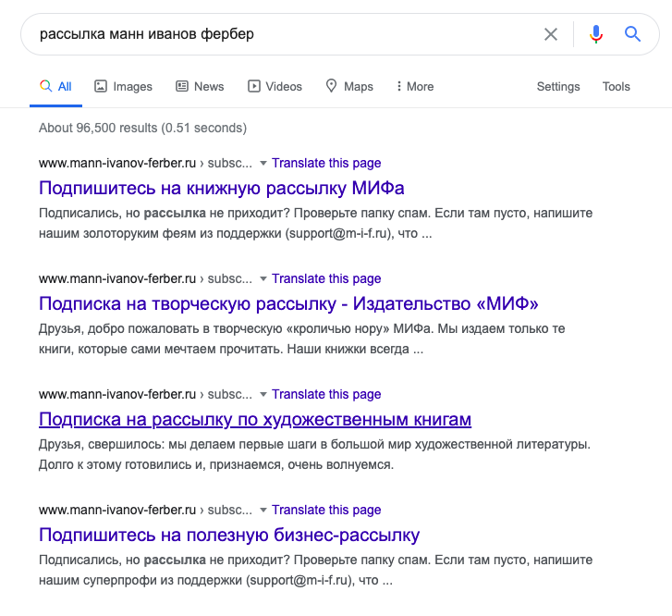Expand dropdown arrow beside fourth result URL
This screenshot has height=616, width=672.
pyautogui.click(x=263, y=510)
